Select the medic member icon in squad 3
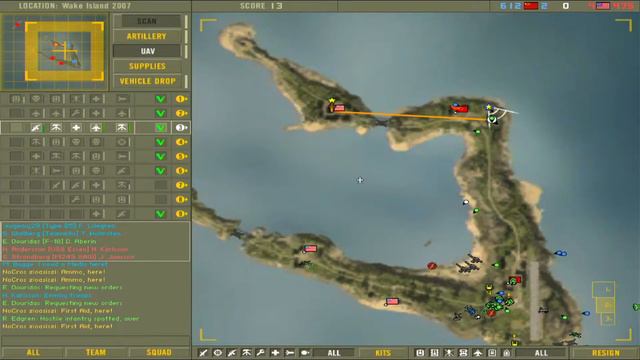640x360 pixels. pos(76,128)
